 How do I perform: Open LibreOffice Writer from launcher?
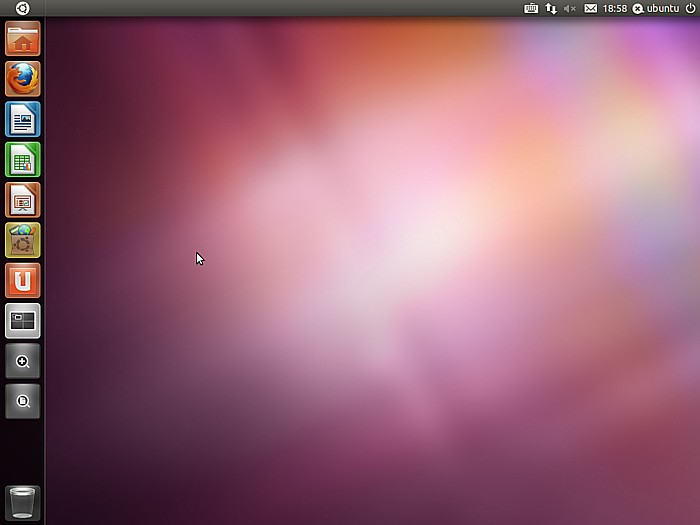point(23,119)
